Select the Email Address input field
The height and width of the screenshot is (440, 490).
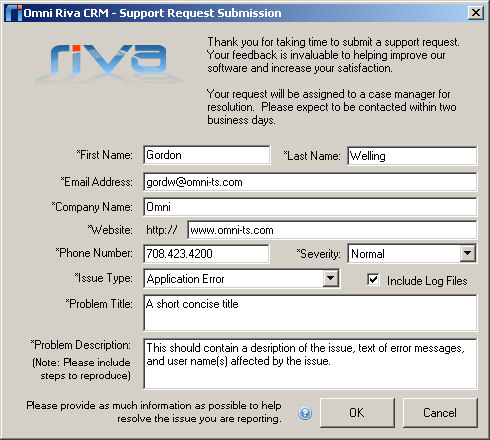310,182
